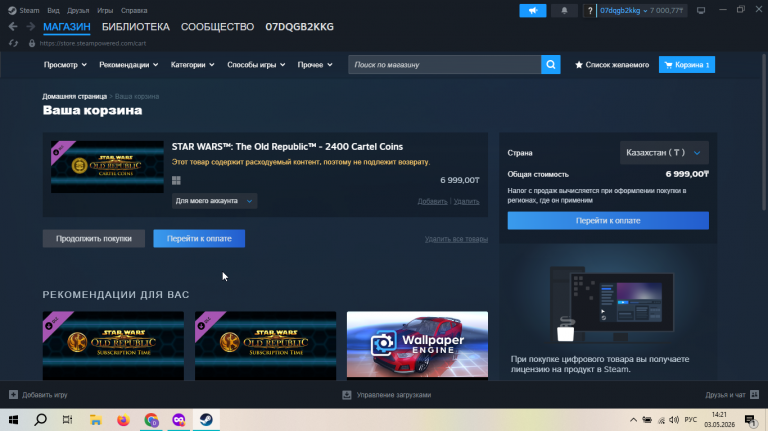This screenshot has width=768, height=431.
Task: Click the padlock icon by the URL
Action: [32, 43]
